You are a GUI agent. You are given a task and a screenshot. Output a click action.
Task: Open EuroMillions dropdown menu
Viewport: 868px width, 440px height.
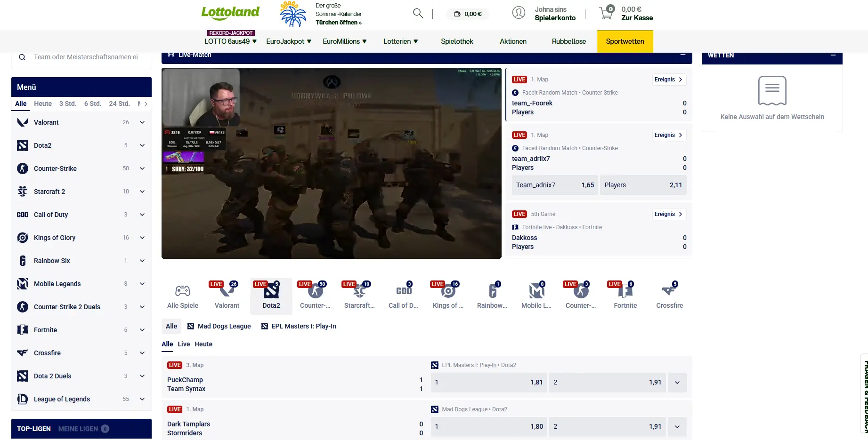coord(345,41)
